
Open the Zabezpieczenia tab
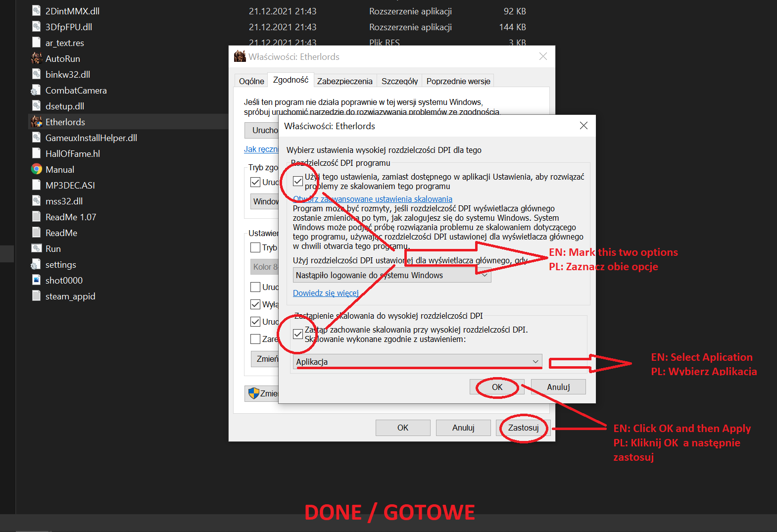(x=345, y=81)
